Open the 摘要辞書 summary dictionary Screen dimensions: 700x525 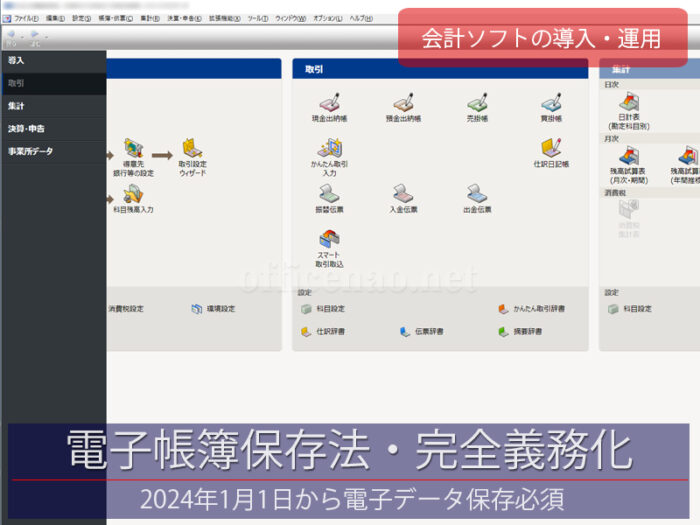click(x=520, y=331)
